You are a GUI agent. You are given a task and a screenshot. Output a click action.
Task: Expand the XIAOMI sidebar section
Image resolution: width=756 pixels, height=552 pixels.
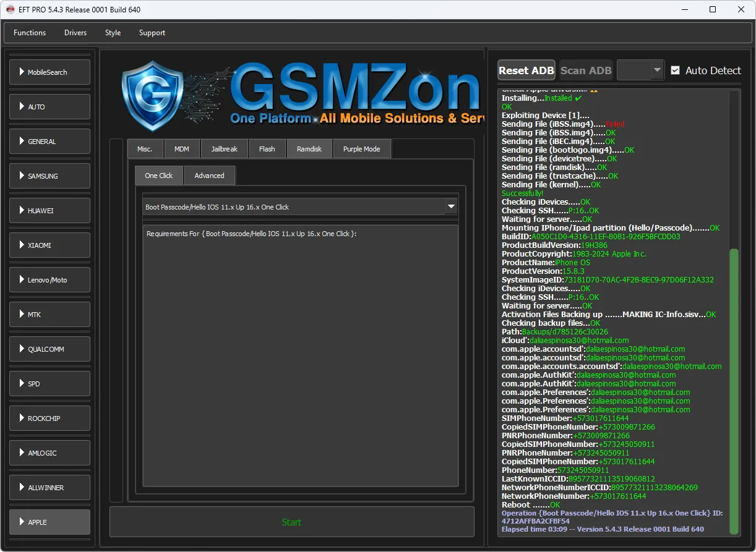tap(49, 245)
